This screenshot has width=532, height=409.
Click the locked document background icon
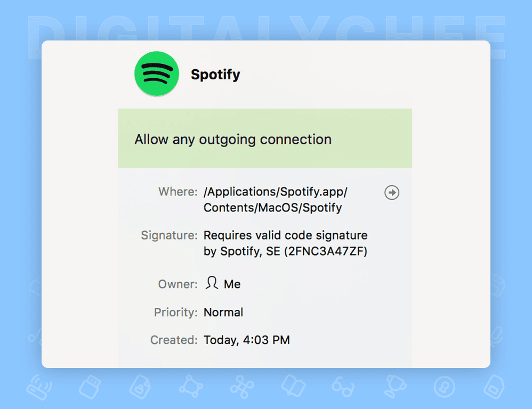click(x=140, y=387)
